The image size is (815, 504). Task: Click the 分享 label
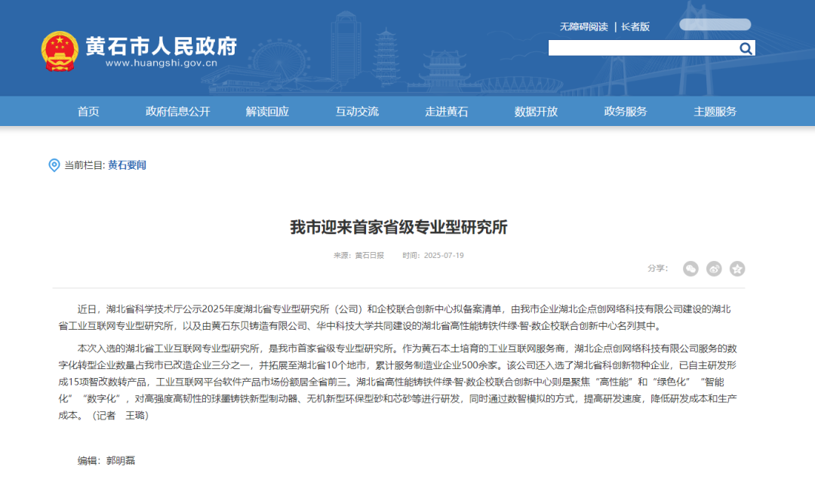tap(657, 269)
